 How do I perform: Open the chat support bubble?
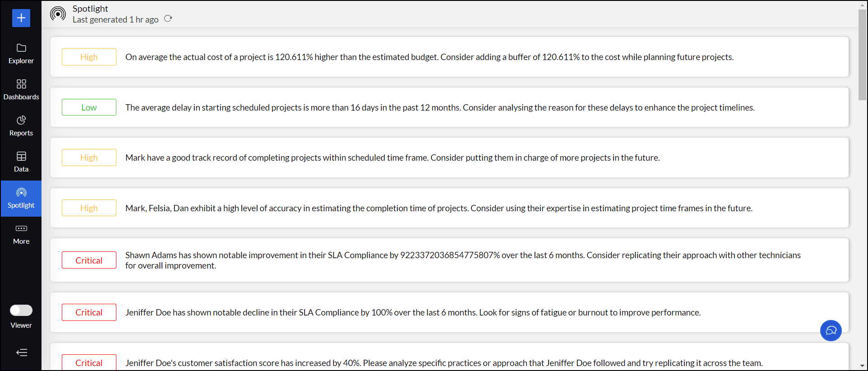[831, 330]
